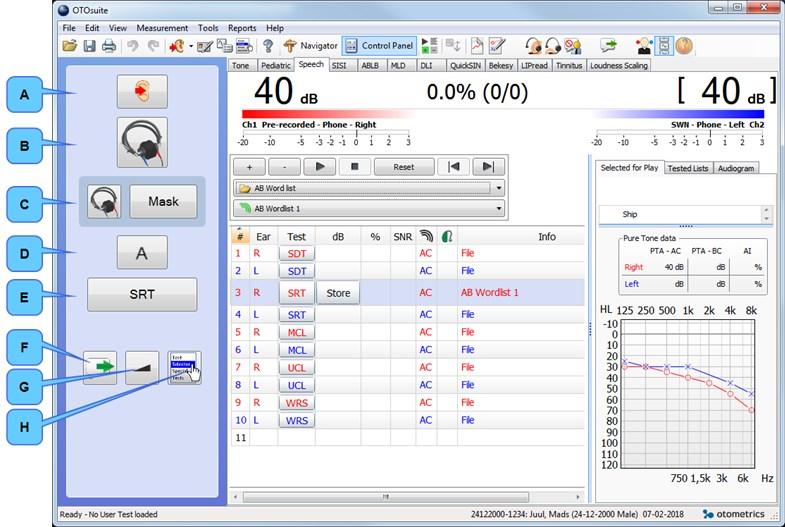
Task: Click the Stop button above the word list
Action: coord(354,167)
